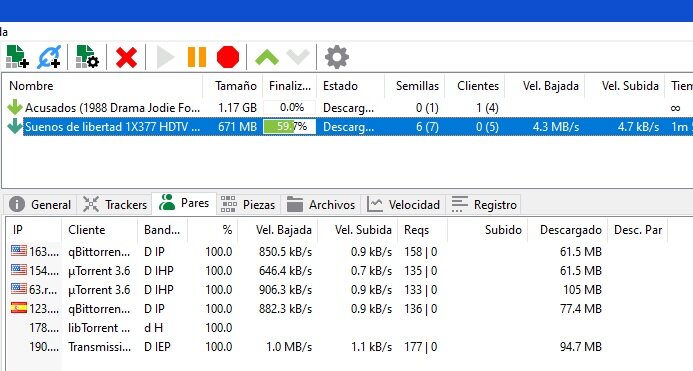The width and height of the screenshot is (693, 371).
Task: Open create-torrent icon with gear
Action: tap(87, 57)
